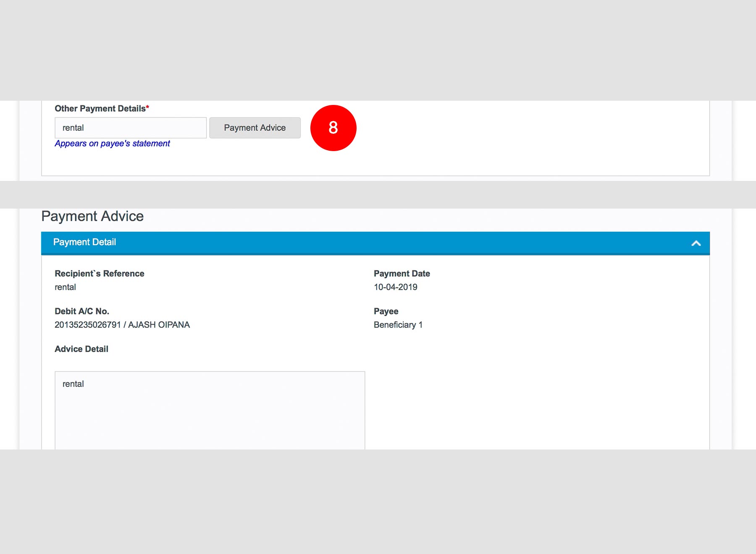Click the Payment Detail blue header title
756x554 pixels.
pos(84,242)
